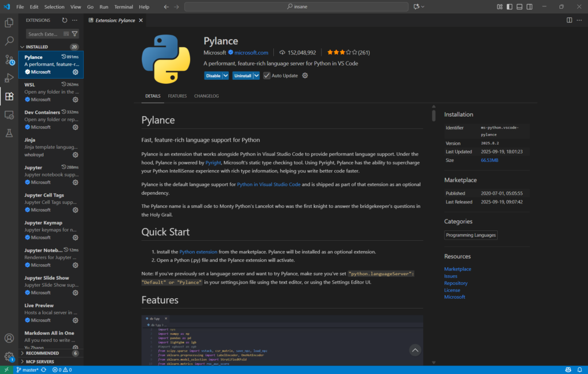Toggle the bottom panel visibility
Screen dimensions: 588x374
point(519,7)
